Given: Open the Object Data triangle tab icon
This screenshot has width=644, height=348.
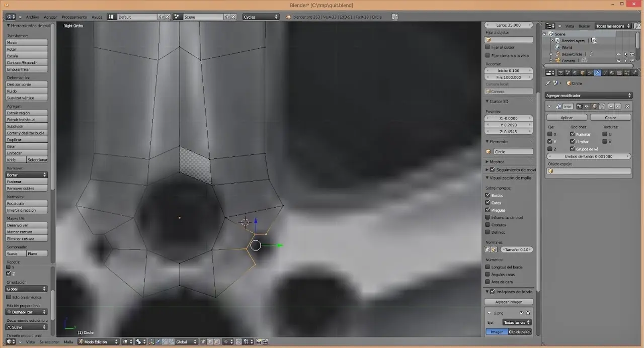Looking at the screenshot, I should coord(605,73).
